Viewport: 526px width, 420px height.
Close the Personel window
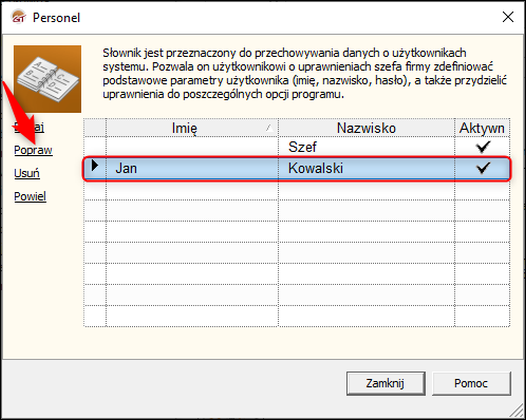click(x=508, y=17)
